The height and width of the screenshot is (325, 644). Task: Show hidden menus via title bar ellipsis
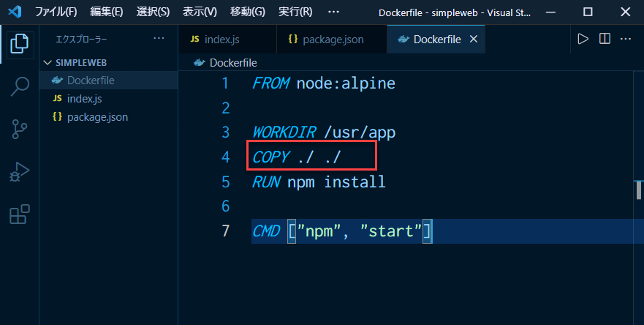click(334, 12)
